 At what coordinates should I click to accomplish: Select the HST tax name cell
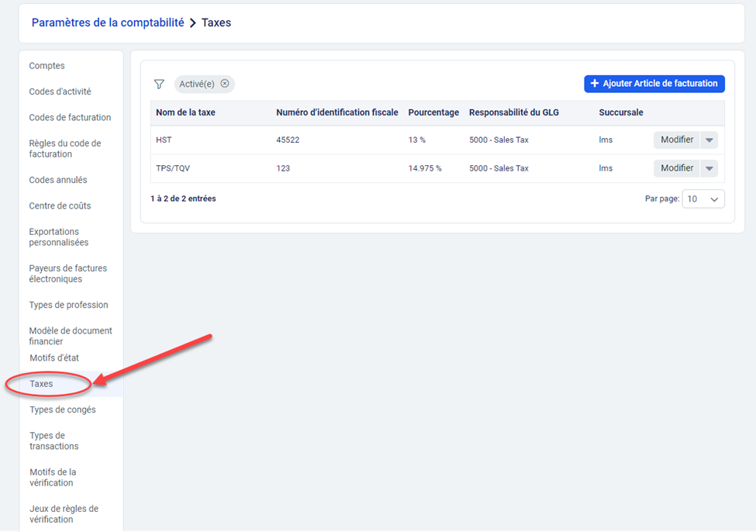[164, 140]
